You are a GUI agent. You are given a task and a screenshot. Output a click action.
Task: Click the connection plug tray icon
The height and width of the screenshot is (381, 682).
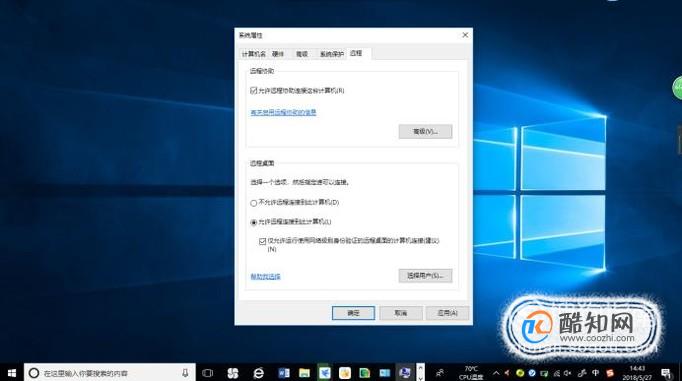(x=582, y=373)
